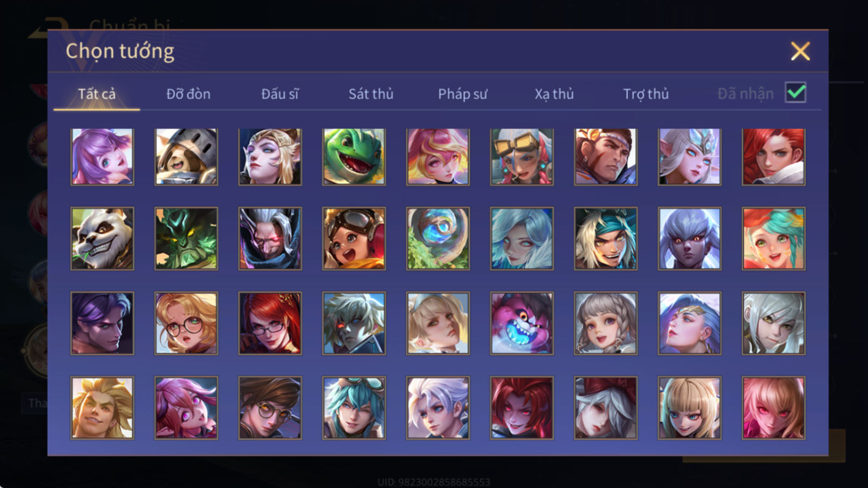This screenshot has width=868, height=488.
Task: Pick the armored knight helmet hero
Action: [186, 156]
